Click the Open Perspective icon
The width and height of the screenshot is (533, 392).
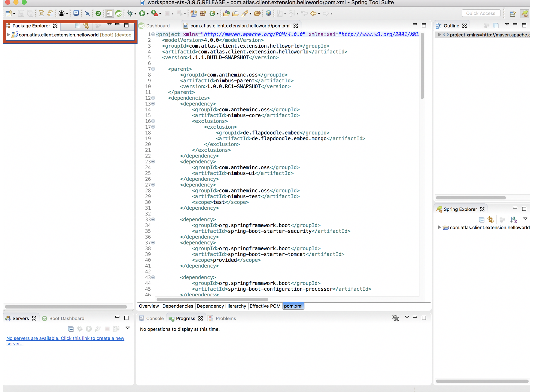pos(513,14)
